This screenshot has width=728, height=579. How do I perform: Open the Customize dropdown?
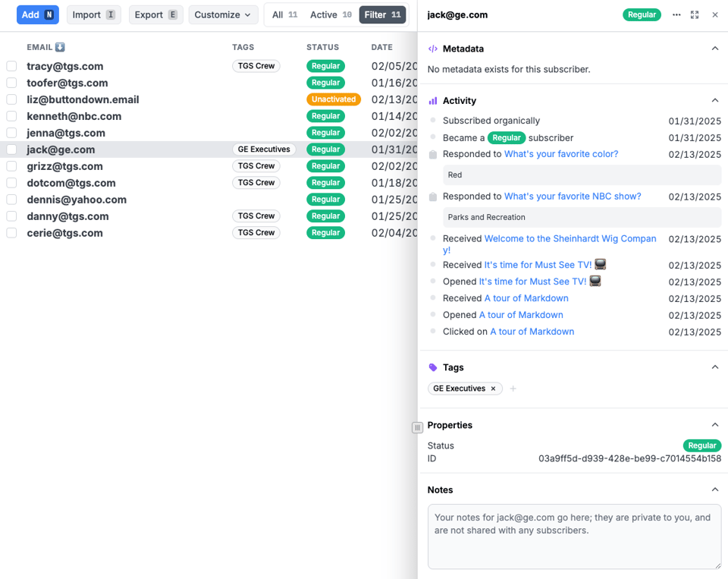click(223, 14)
